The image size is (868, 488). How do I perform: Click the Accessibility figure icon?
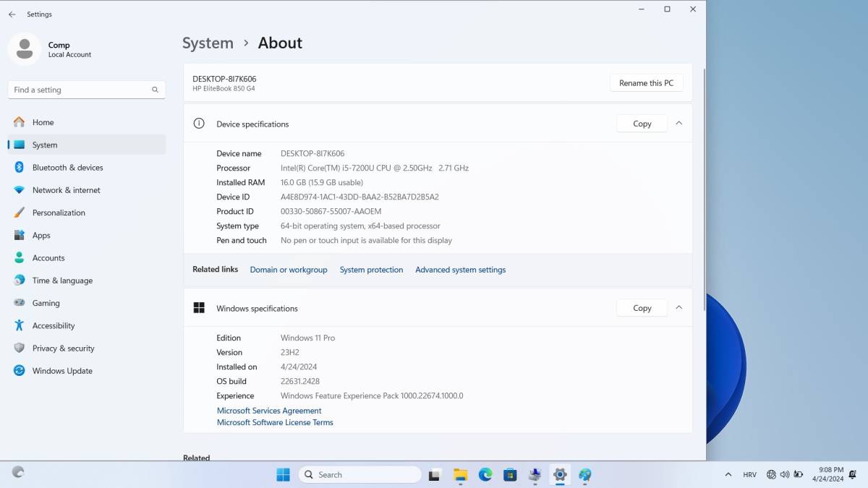(x=19, y=325)
